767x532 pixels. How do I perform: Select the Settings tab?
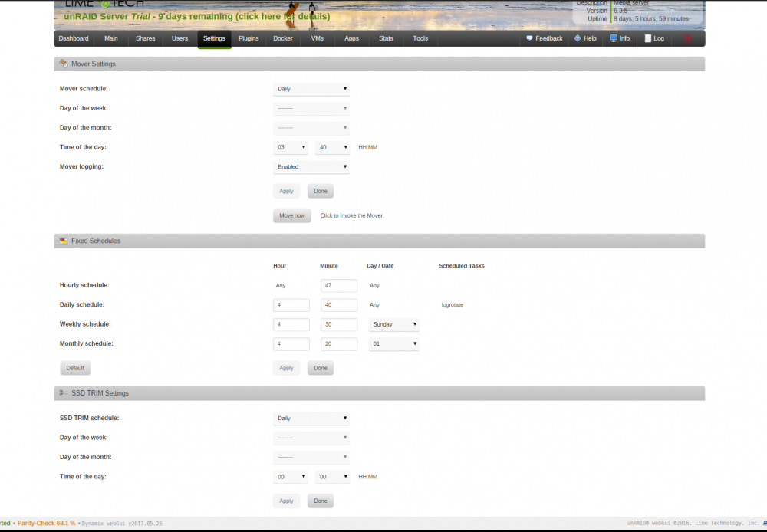(x=214, y=38)
